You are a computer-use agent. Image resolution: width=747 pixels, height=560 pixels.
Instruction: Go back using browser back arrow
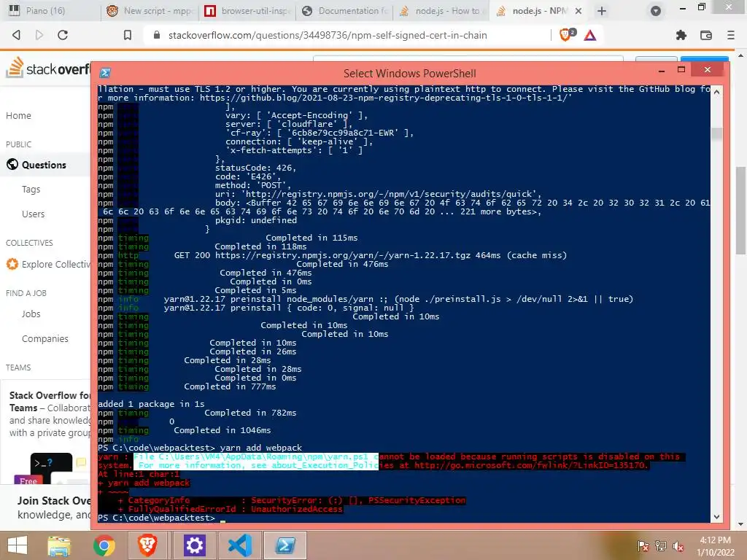coord(16,35)
